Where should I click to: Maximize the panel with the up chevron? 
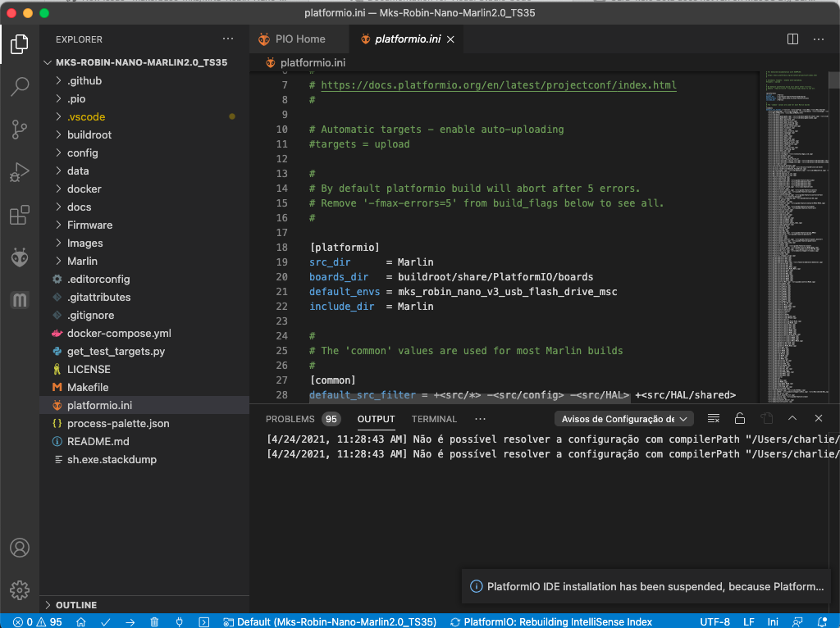[x=792, y=419]
